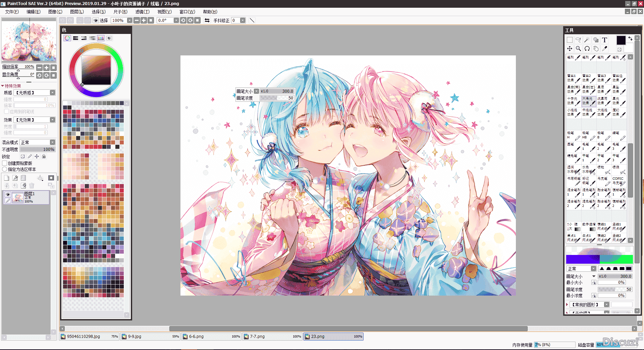This screenshot has width=644, height=350.
Task: Click reset rotation button in top toolbar
Action: pyautogui.click(x=198, y=20)
